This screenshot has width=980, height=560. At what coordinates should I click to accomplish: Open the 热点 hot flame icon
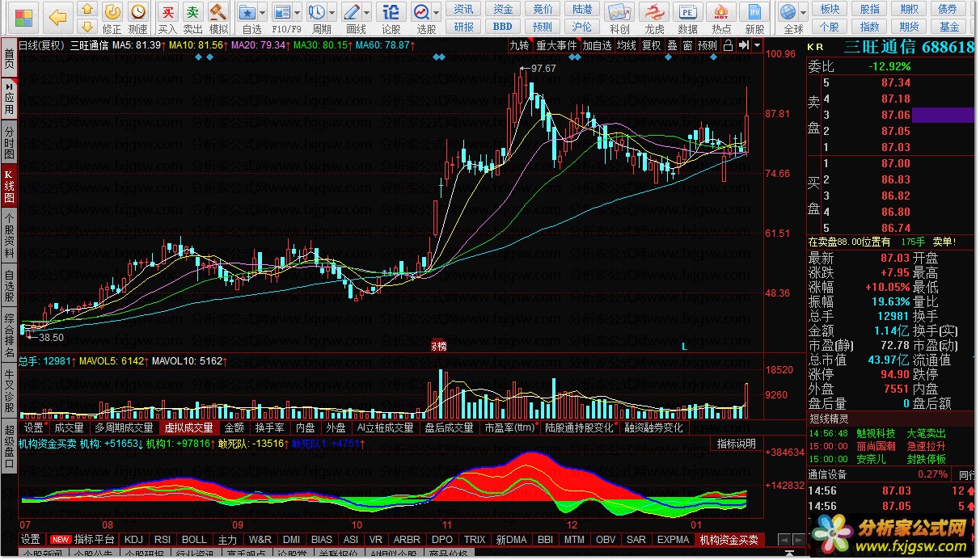click(x=721, y=12)
